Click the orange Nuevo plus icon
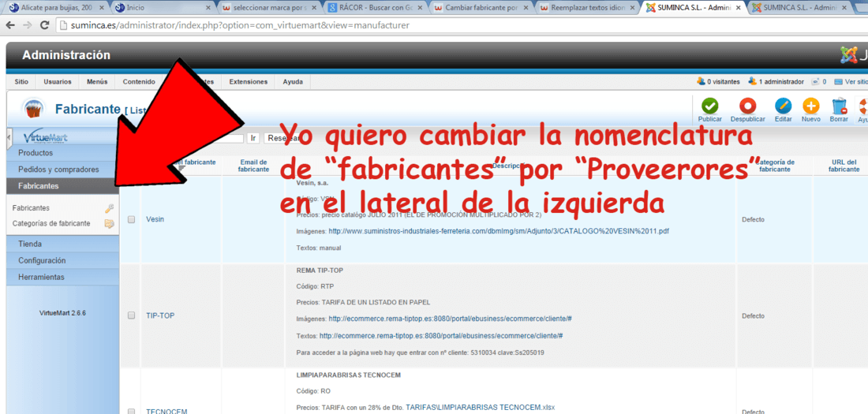The width and height of the screenshot is (868, 414). tap(811, 106)
